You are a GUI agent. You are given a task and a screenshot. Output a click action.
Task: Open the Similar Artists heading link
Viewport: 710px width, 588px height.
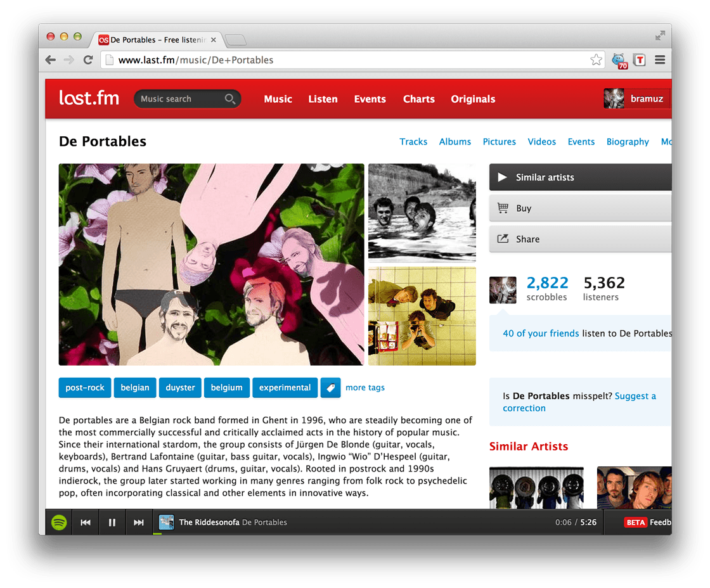click(529, 446)
